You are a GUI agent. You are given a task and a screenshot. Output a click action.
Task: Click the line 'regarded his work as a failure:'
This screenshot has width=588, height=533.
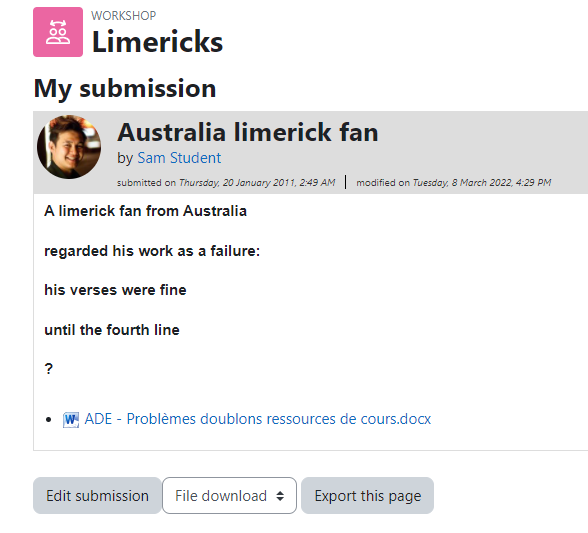tap(152, 251)
